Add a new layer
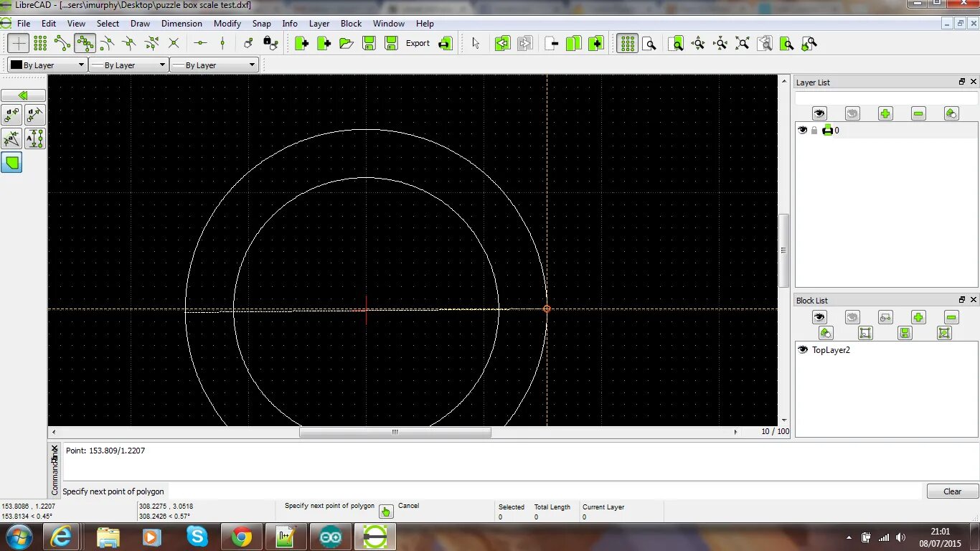This screenshot has width=980, height=551. click(x=885, y=113)
